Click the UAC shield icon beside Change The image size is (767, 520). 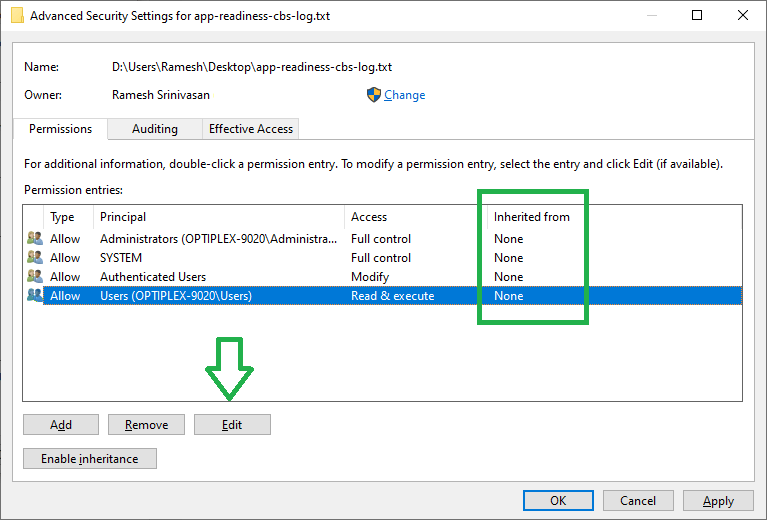[x=374, y=95]
